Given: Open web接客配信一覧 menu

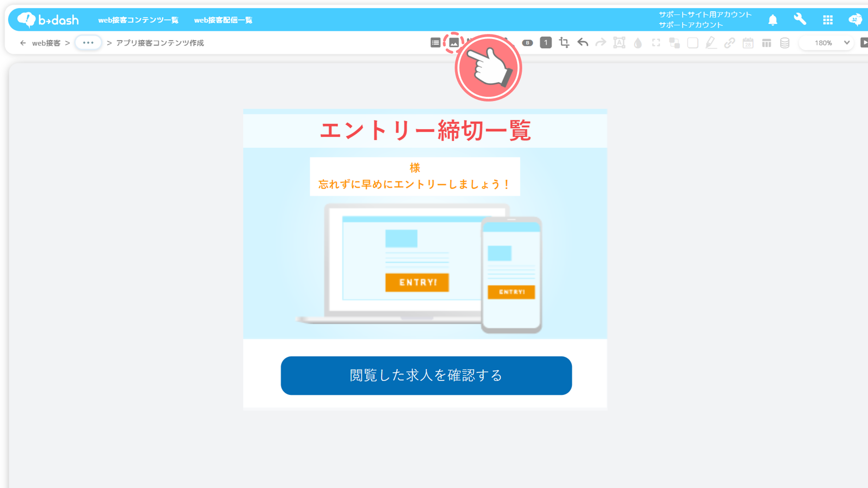Looking at the screenshot, I should pos(223,20).
